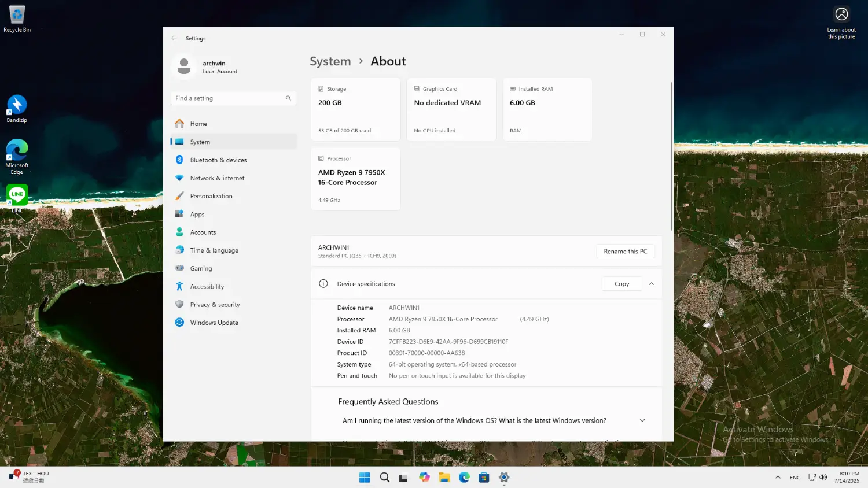Click Rename this PC button

point(626,251)
